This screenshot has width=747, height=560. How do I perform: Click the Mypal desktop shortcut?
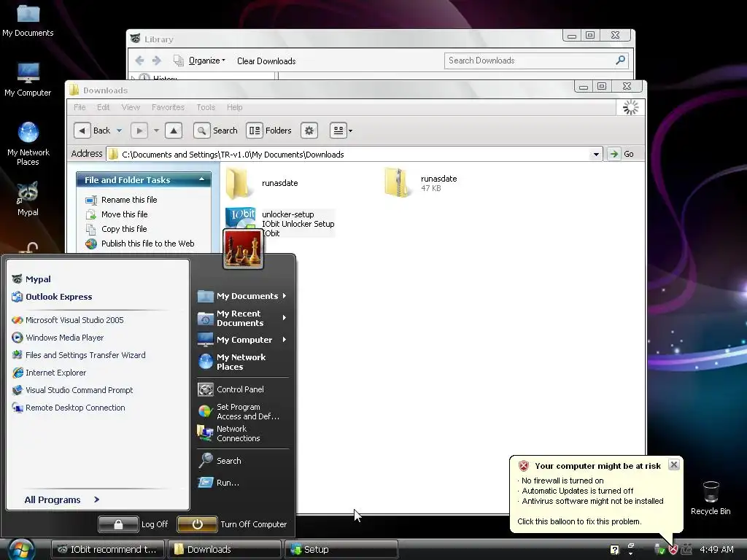28,199
